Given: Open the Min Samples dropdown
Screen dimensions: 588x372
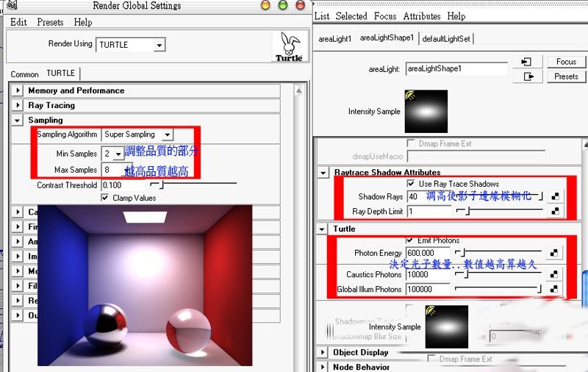Looking at the screenshot, I should [118, 154].
